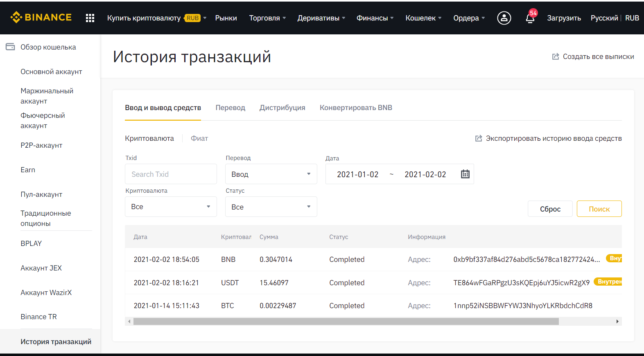
Task: Open the date range calendar icon
Action: click(x=465, y=174)
